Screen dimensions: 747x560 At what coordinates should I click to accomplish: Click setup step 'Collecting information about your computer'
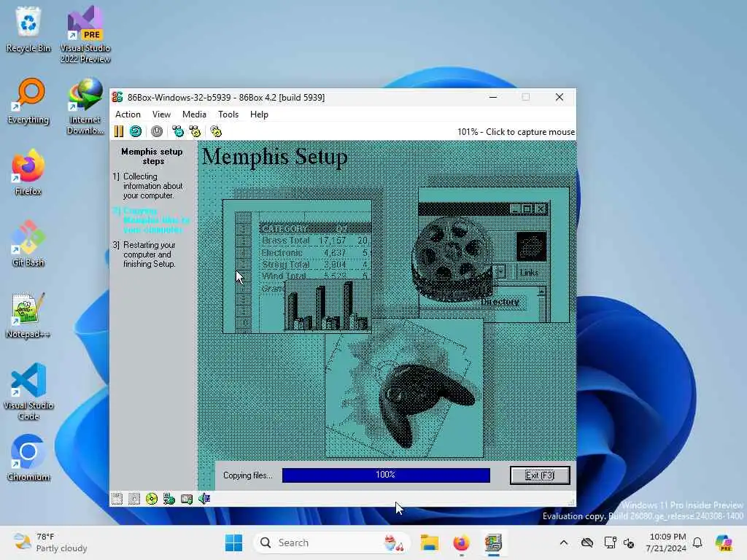click(x=150, y=186)
